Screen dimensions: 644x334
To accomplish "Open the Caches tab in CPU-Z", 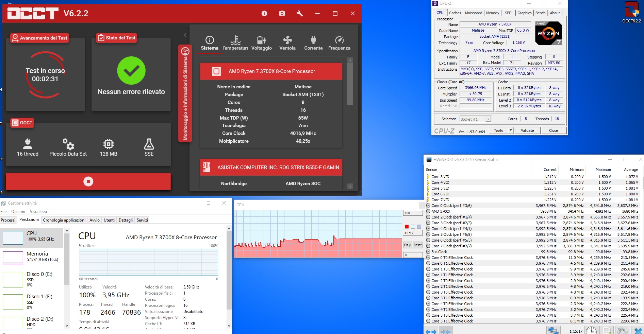I will click(455, 13).
